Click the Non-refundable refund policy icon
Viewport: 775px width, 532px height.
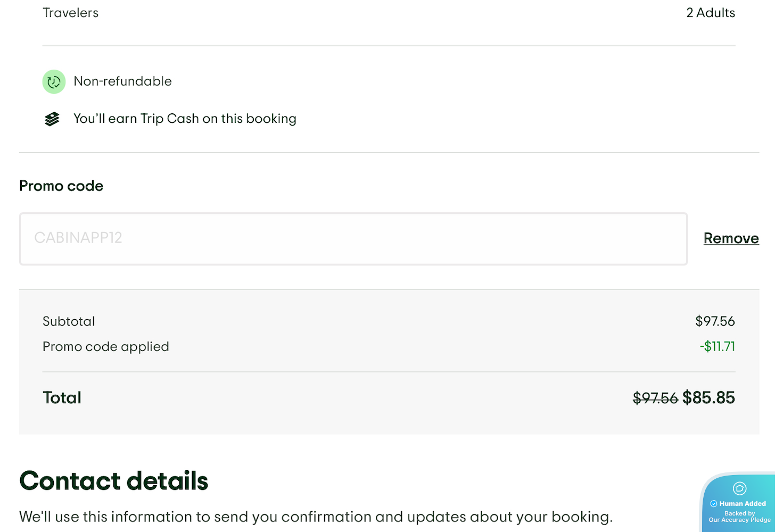(53, 81)
